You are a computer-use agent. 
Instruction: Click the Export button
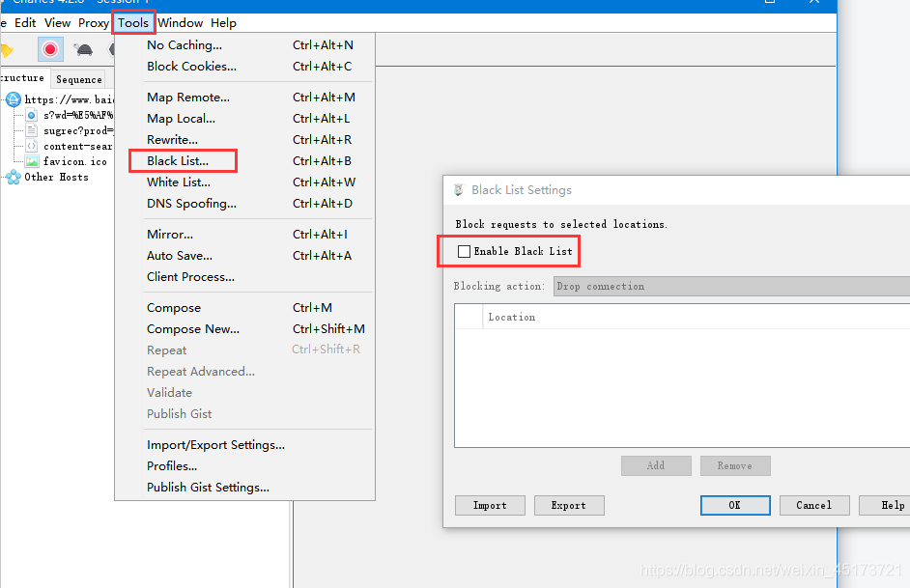pos(569,505)
